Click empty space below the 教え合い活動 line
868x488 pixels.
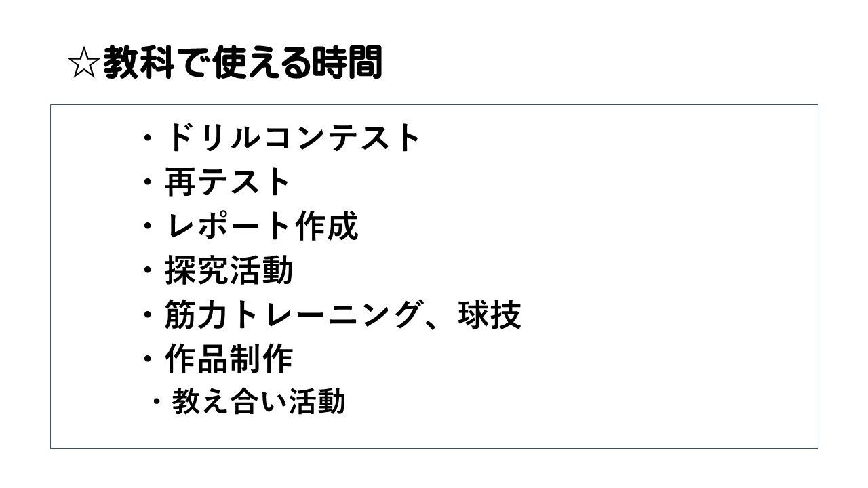click(434, 430)
